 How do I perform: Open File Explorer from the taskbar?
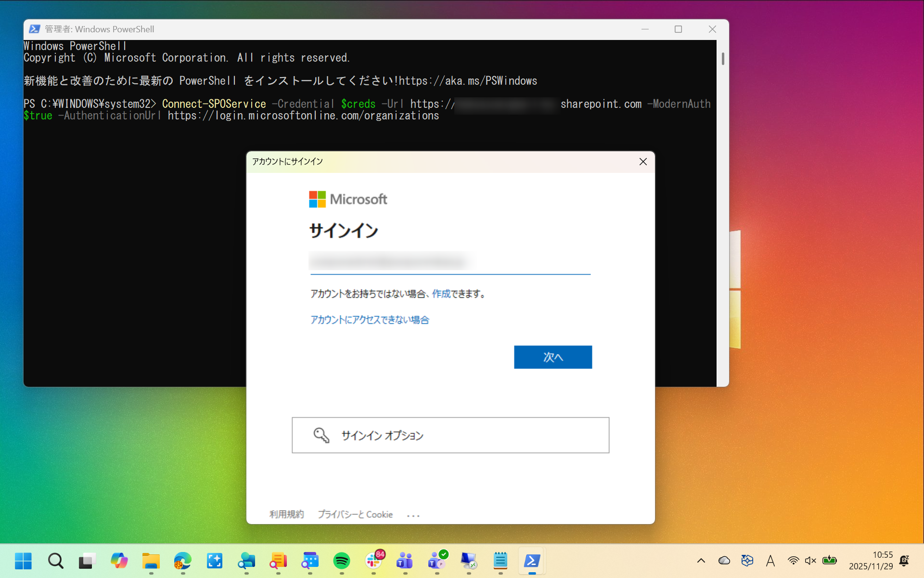[x=151, y=561]
